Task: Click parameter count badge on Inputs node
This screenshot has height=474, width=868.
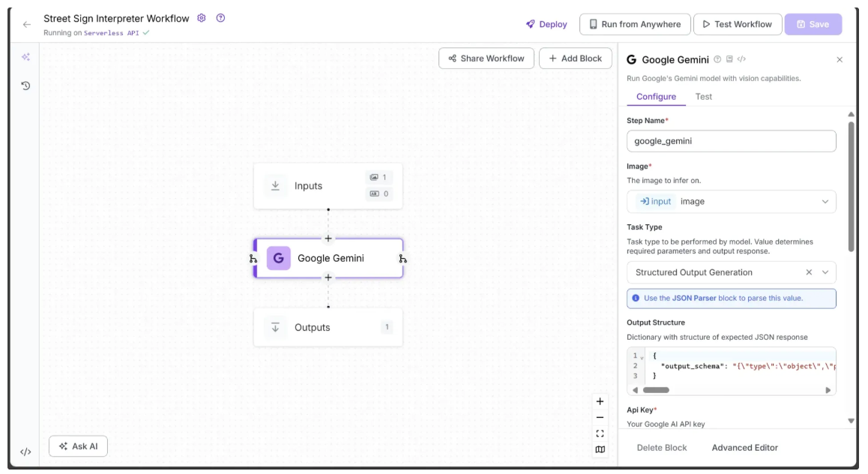Action: click(379, 193)
